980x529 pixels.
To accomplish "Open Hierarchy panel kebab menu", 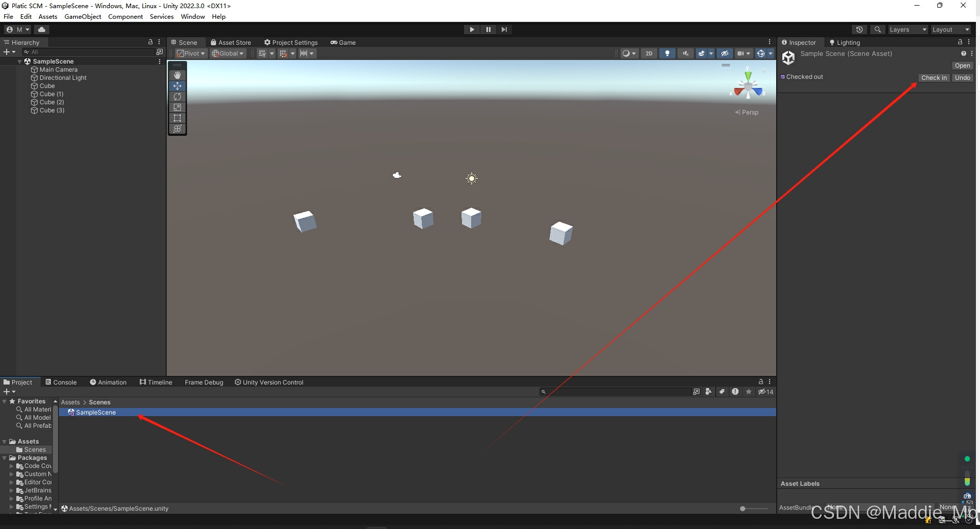I will pyautogui.click(x=159, y=42).
